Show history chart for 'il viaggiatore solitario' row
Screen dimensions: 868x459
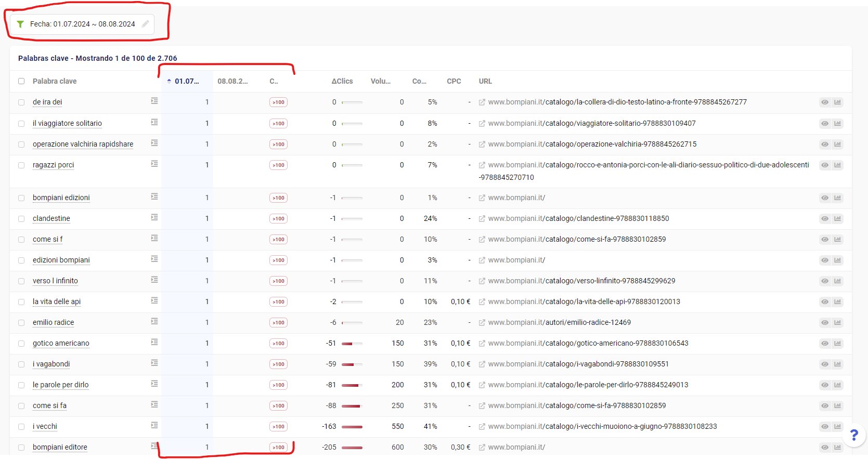tap(837, 123)
